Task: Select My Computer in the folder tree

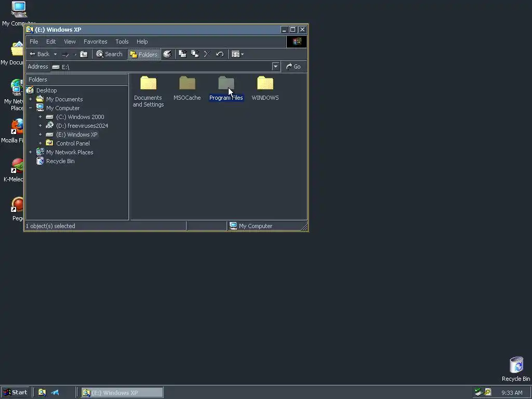Action: click(x=63, y=108)
